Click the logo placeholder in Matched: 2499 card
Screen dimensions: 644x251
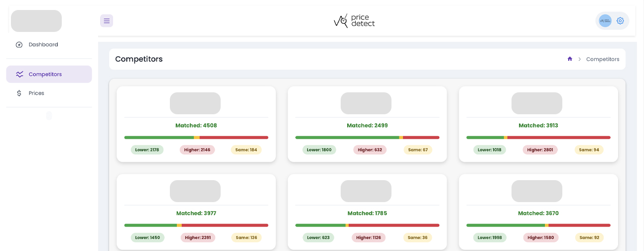pos(366,103)
